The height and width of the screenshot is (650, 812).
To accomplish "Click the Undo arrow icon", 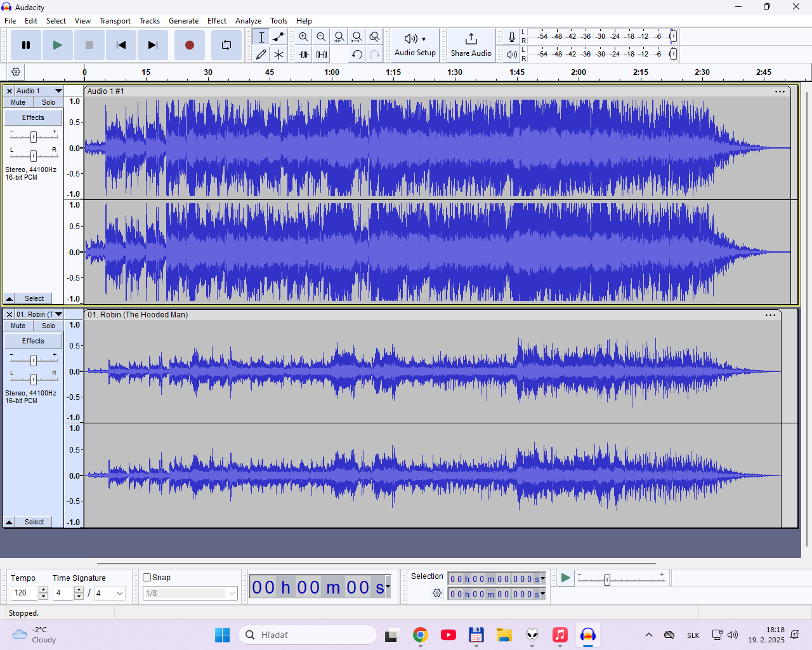I will [357, 55].
